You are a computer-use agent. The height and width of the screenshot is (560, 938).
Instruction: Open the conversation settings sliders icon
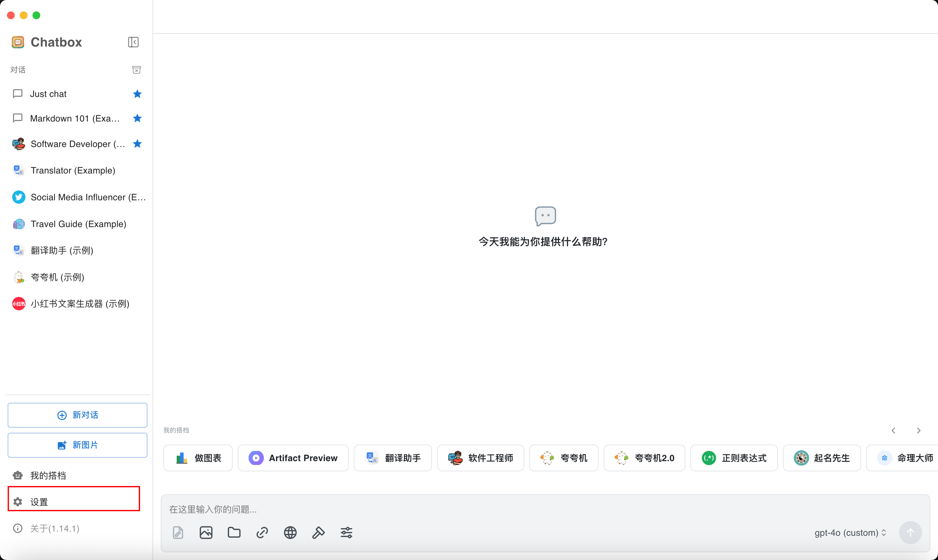(346, 533)
